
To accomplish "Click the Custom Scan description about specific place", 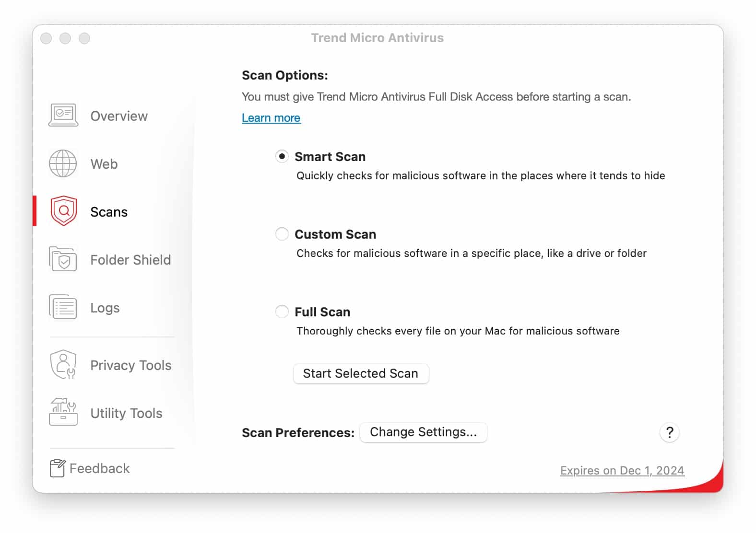I will (x=472, y=254).
